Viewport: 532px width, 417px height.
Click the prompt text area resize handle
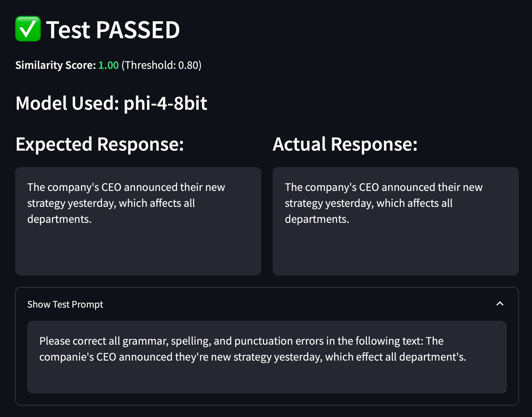pos(505,391)
